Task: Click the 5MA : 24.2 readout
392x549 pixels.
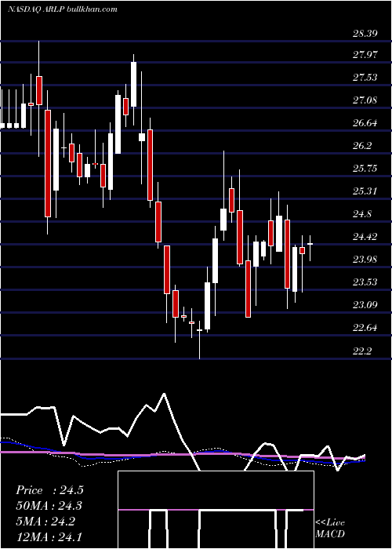Action: click(45, 522)
